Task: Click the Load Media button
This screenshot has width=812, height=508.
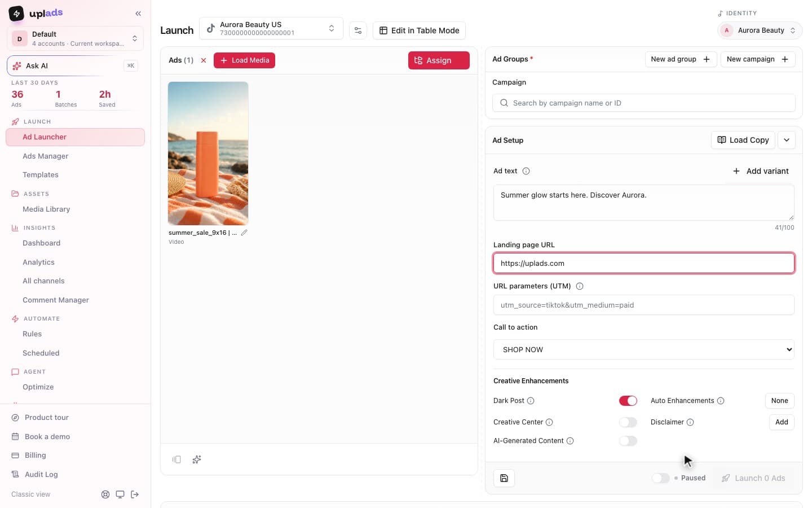Action: [x=244, y=60]
